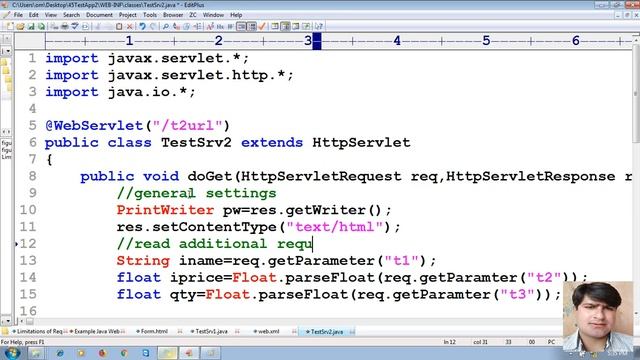Click the "ln 12" status bar entry
This screenshot has height=360, width=640.
pos(449,342)
